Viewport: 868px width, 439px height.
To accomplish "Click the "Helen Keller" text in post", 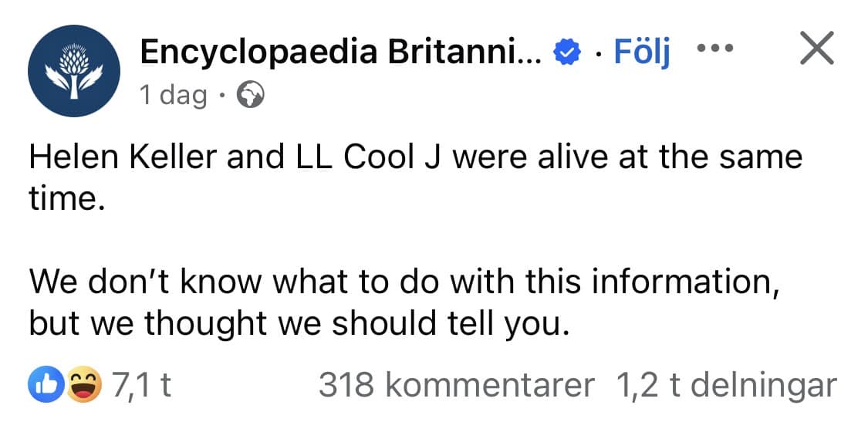I will click(x=124, y=157).
